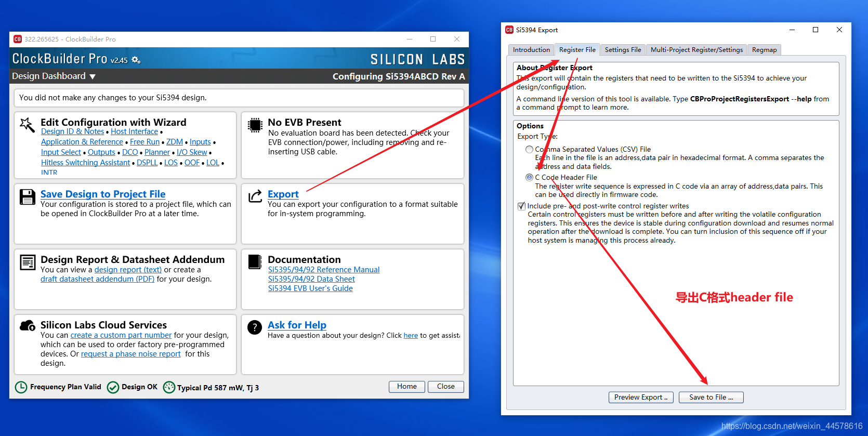This screenshot has height=436, width=868.
Task: Click the cloud services icon
Action: (27, 326)
